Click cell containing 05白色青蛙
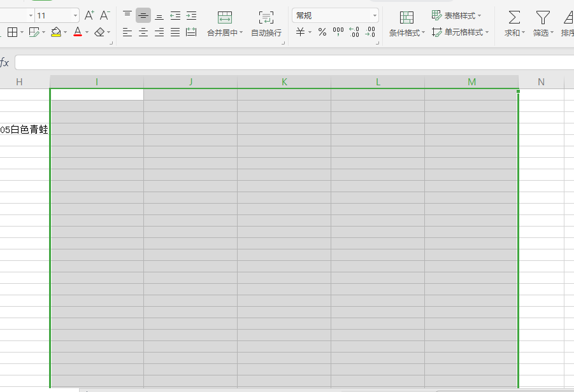Viewport: 574px width, 392px height. (24, 129)
